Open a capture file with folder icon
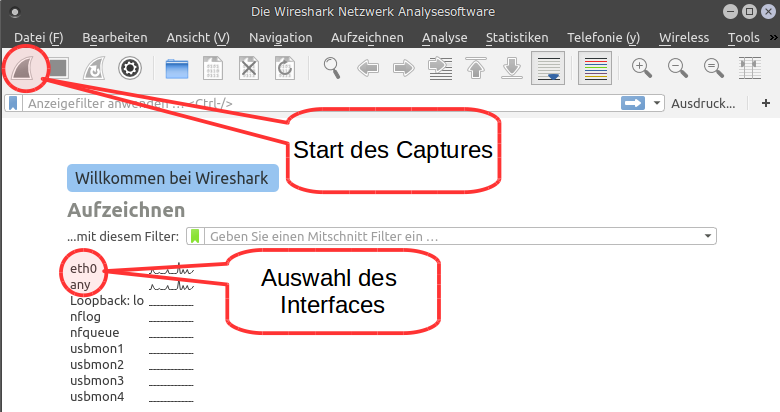This screenshot has width=780, height=412. point(177,68)
